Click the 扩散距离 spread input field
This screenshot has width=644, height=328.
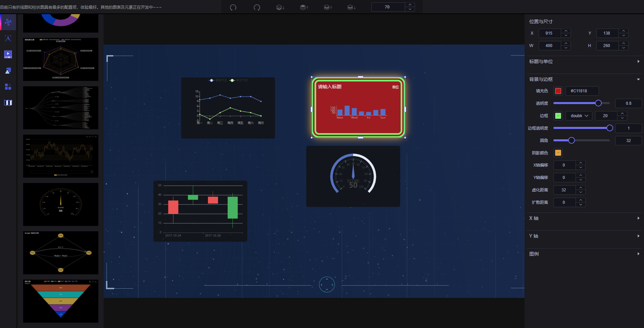click(565, 202)
